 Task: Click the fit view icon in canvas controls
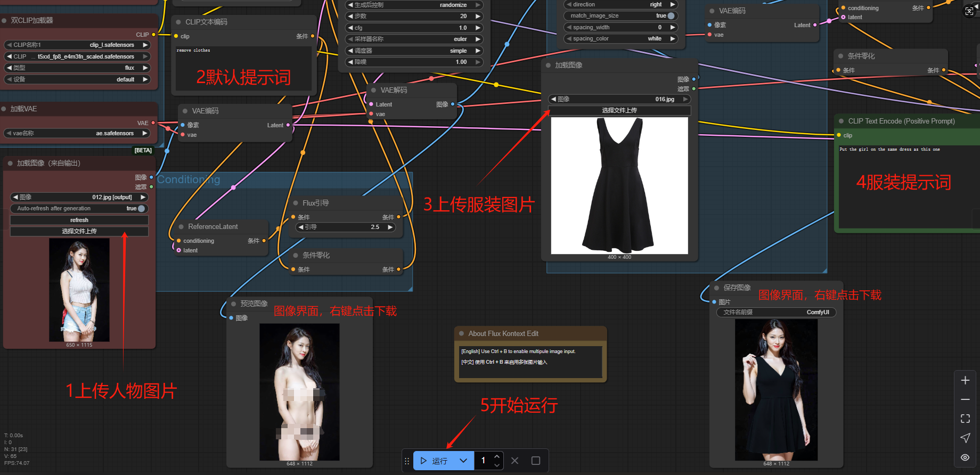pos(965,419)
